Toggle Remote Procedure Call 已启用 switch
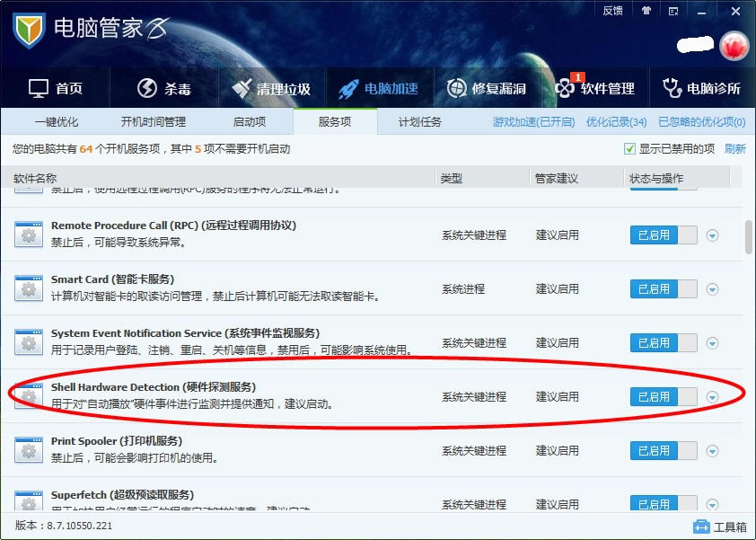Image resolution: width=756 pixels, height=540 pixels. 664,235
